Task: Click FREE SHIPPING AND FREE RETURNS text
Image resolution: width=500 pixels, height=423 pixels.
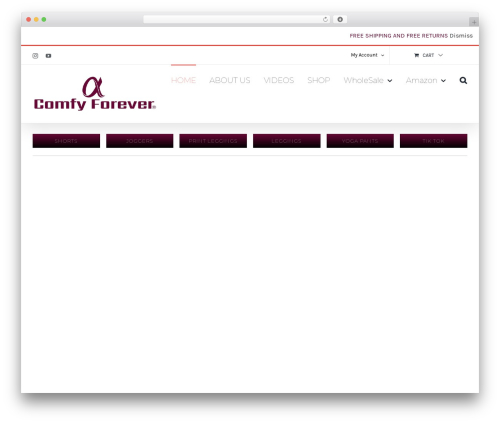Action: pyautogui.click(x=399, y=36)
